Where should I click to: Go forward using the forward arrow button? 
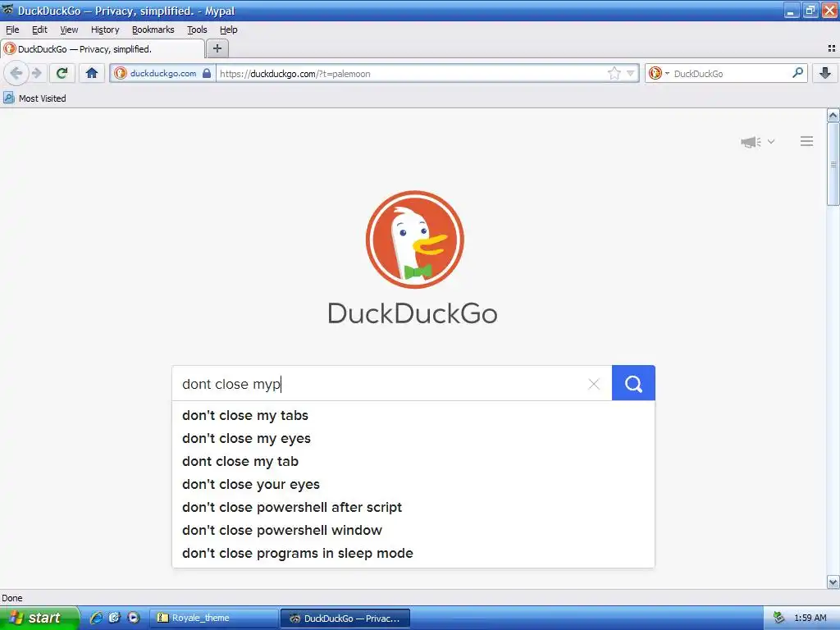click(36, 73)
